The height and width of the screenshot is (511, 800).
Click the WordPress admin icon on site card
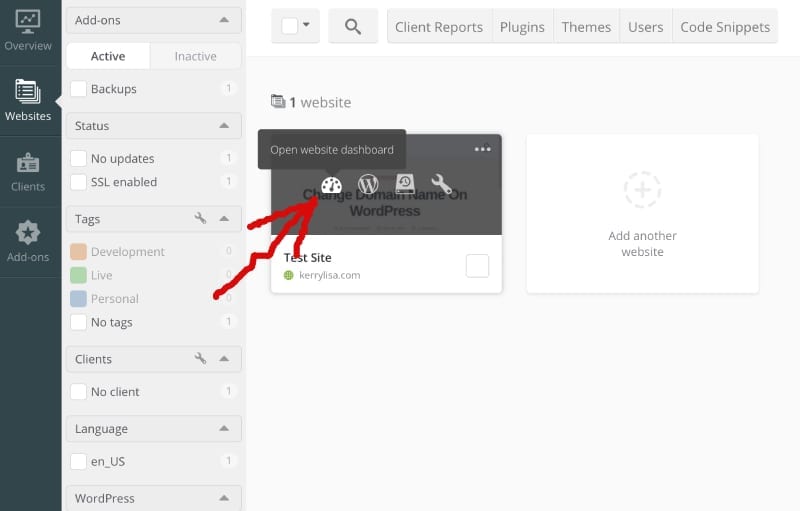click(x=368, y=185)
